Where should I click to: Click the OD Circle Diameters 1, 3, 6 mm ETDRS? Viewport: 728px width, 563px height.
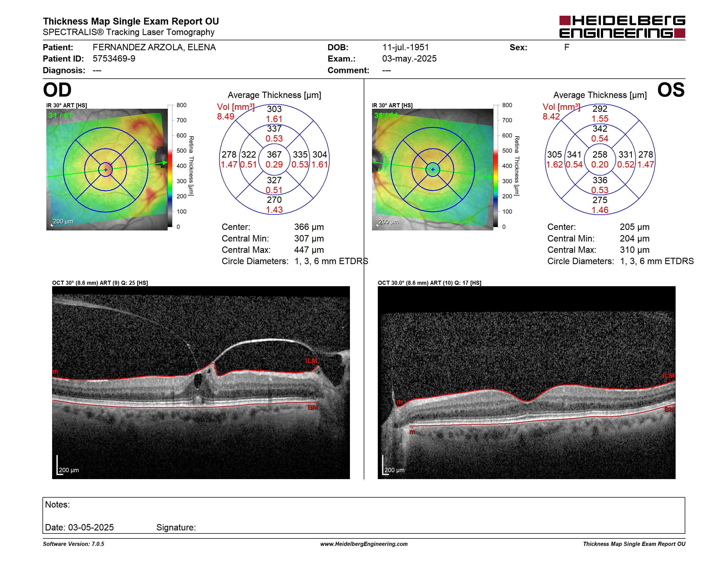[x=331, y=261]
